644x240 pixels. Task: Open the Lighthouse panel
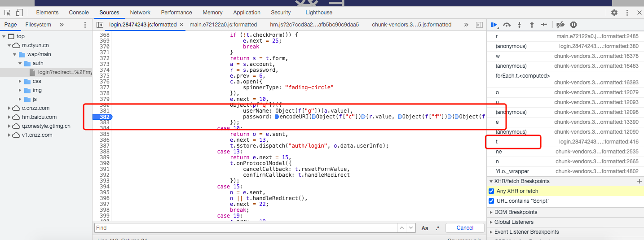click(x=319, y=13)
